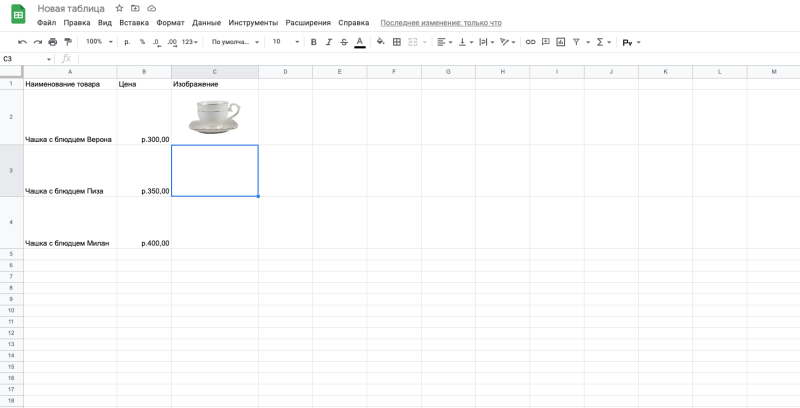Open the fill color bucket picker

tap(381, 42)
